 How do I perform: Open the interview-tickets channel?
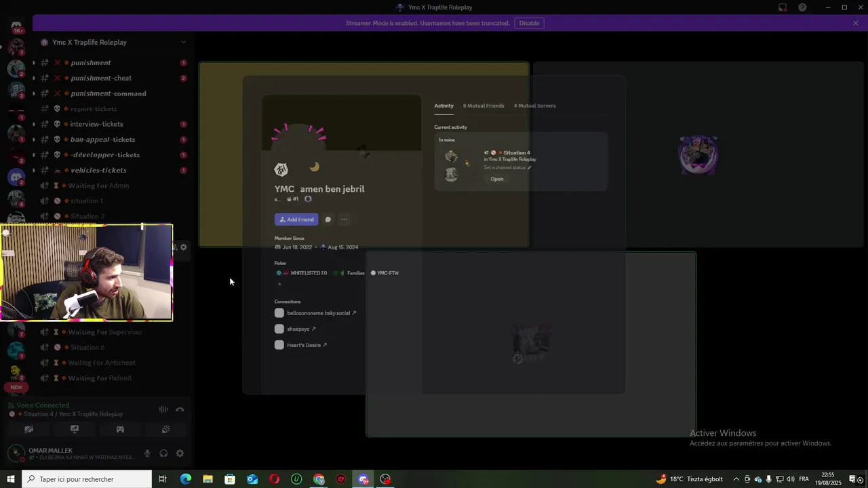point(96,124)
